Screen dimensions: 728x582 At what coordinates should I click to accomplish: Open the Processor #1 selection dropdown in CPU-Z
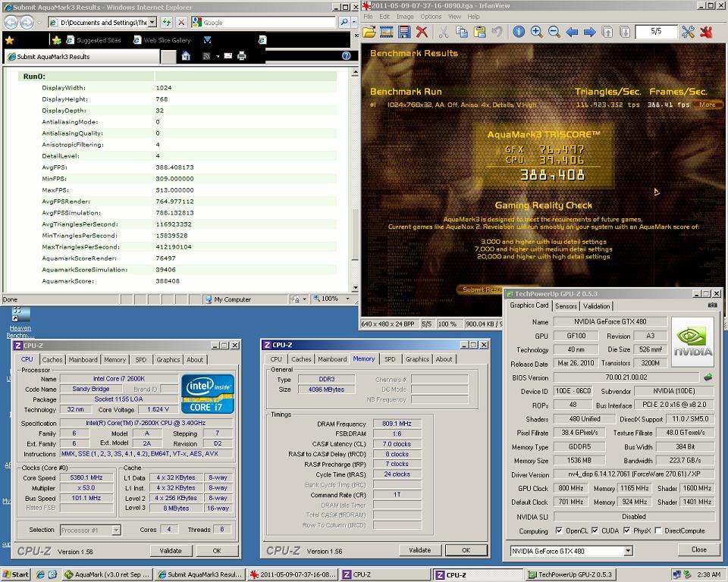[x=116, y=530]
